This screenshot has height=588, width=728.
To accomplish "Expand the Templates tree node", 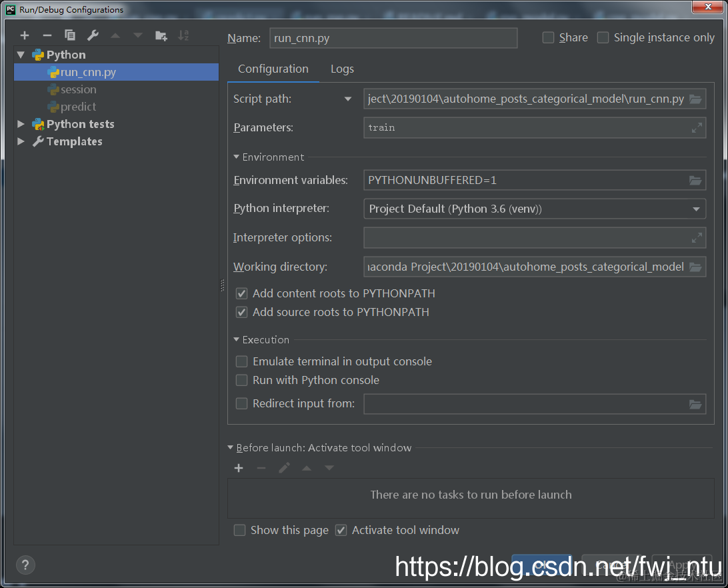I will 21,141.
